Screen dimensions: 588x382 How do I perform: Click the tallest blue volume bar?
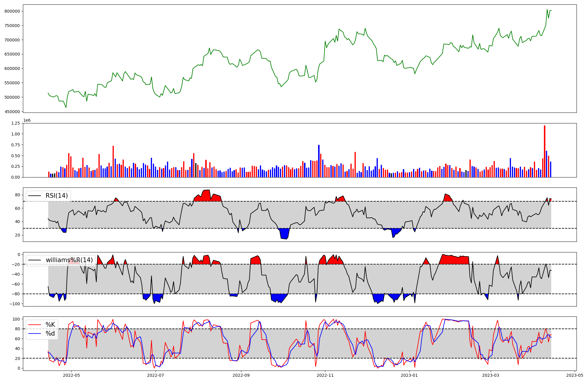pyautogui.click(x=319, y=161)
